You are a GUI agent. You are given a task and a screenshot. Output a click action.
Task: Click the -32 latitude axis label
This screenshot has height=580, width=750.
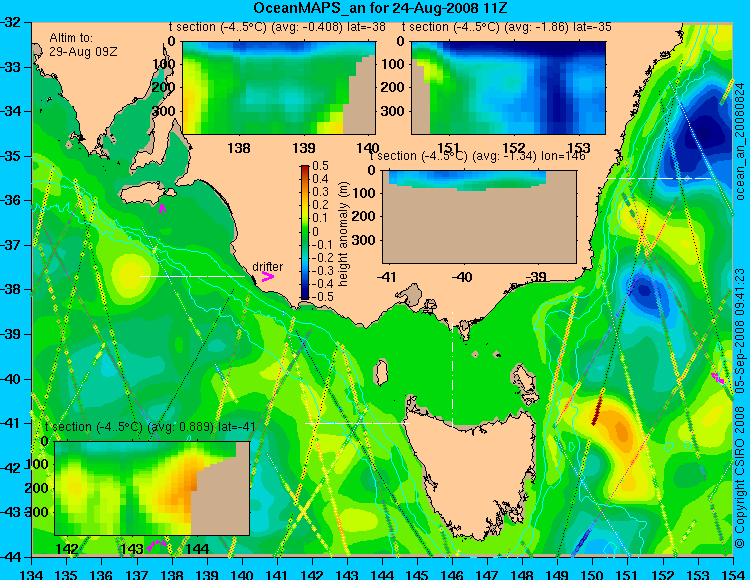tap(10, 22)
